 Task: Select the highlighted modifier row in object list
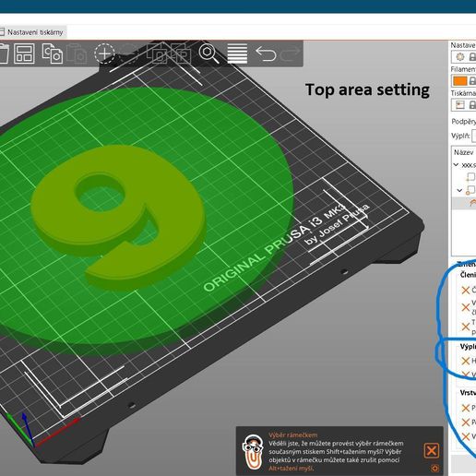(x=464, y=204)
